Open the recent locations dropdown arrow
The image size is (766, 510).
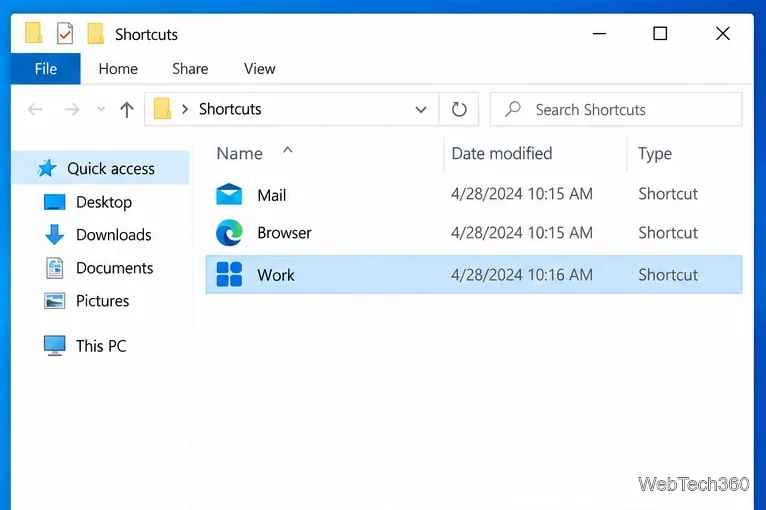point(101,109)
